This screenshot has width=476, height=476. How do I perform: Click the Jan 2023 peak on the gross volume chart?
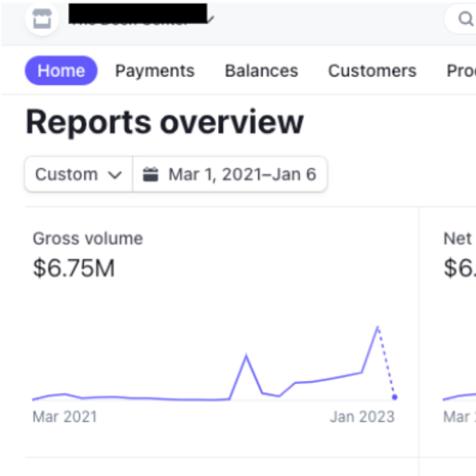pyautogui.click(x=377, y=325)
